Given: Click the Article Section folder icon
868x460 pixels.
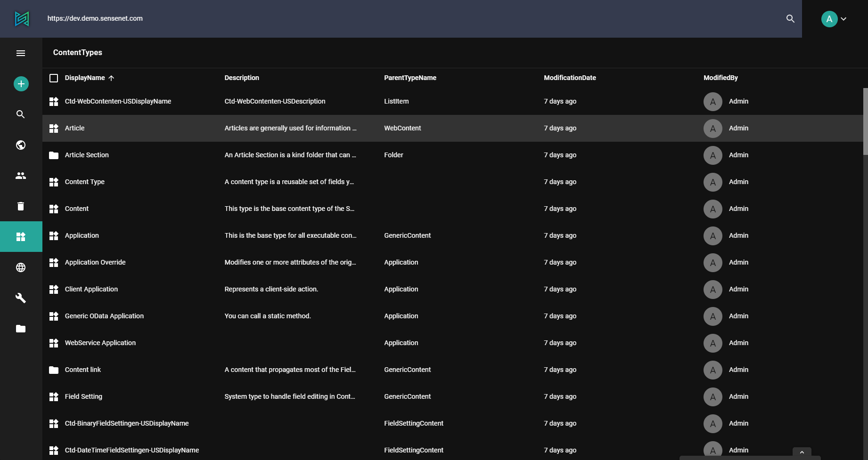Looking at the screenshot, I should point(54,155).
